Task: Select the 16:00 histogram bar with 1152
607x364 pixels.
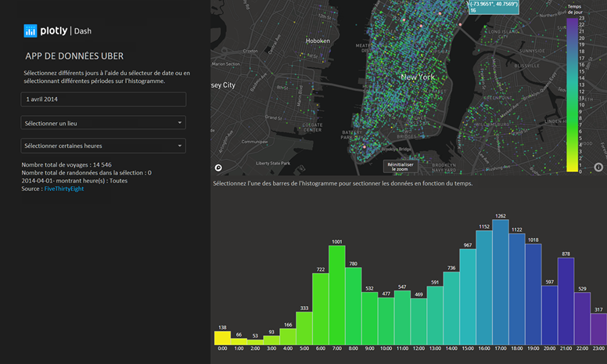Action: (484, 288)
